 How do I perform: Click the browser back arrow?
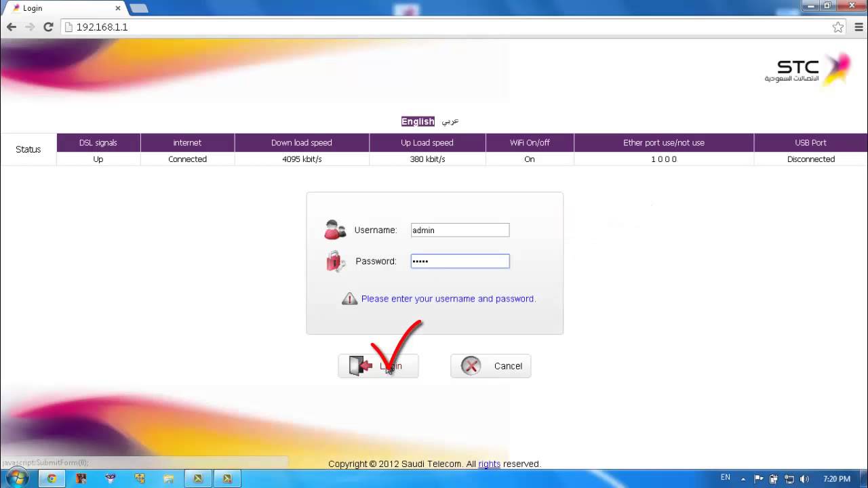pos(11,27)
